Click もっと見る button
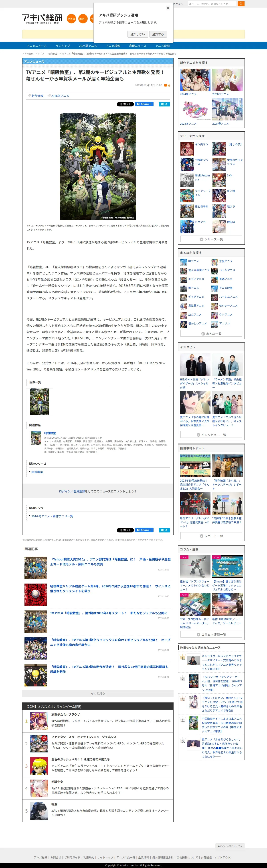Image resolution: width=267 pixels, height=868 pixels. pos(98,693)
